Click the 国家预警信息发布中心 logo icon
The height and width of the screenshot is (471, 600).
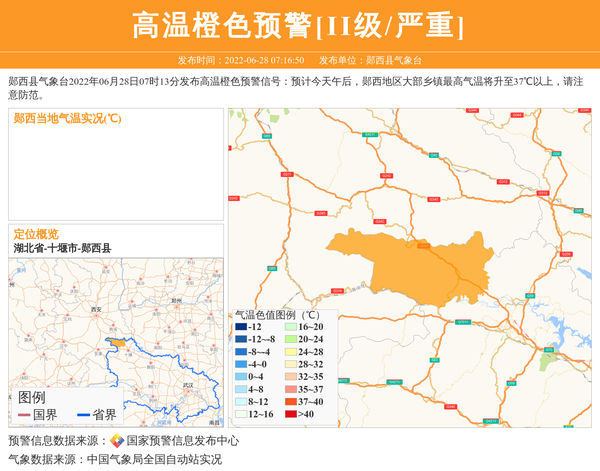click(117, 441)
